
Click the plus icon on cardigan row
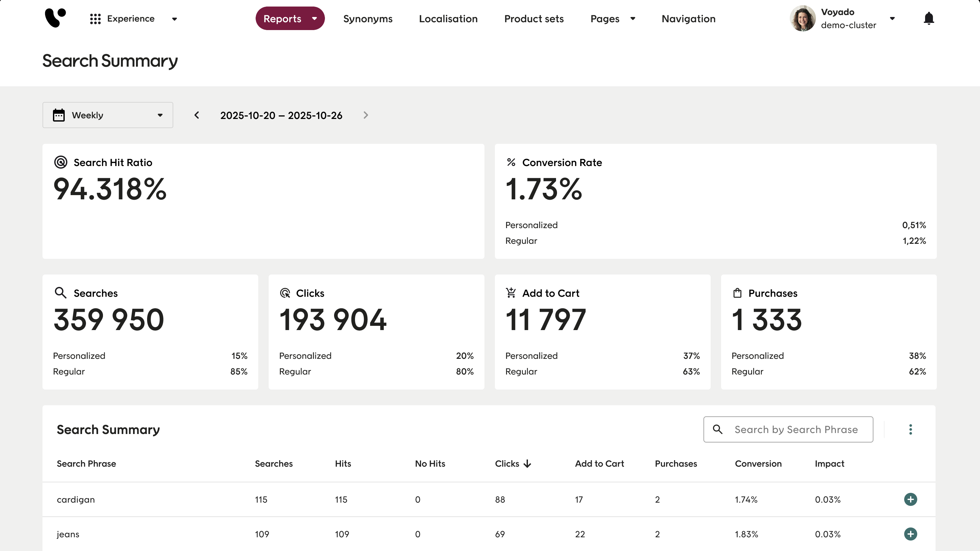910,499
